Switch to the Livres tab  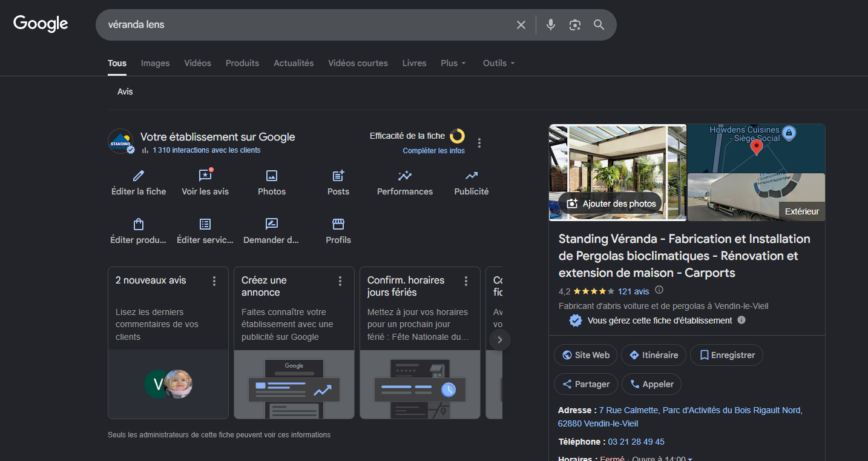(415, 63)
